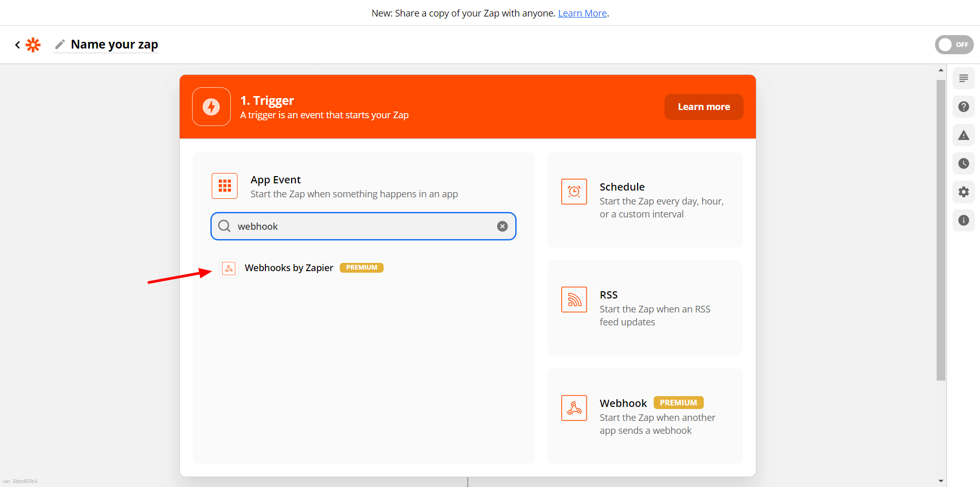Click the Schedule alarm clock icon
980x487 pixels.
pos(574,192)
